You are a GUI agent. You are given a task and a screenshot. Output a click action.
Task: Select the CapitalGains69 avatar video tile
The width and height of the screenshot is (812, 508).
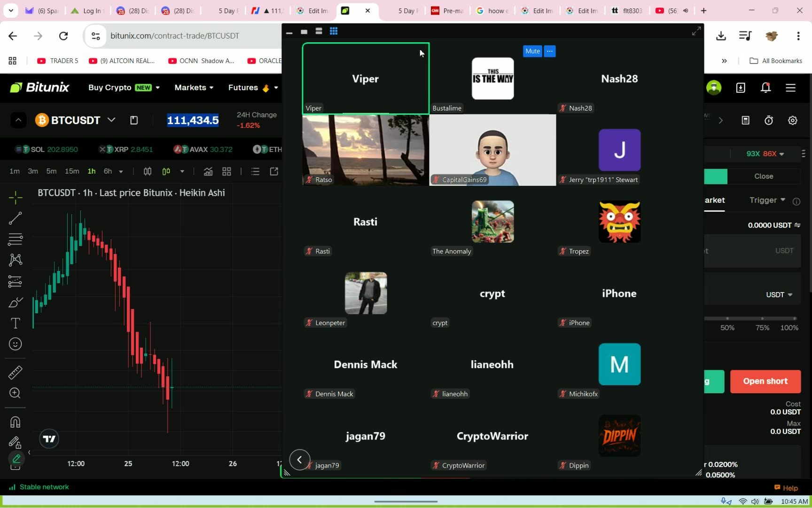[x=492, y=150]
